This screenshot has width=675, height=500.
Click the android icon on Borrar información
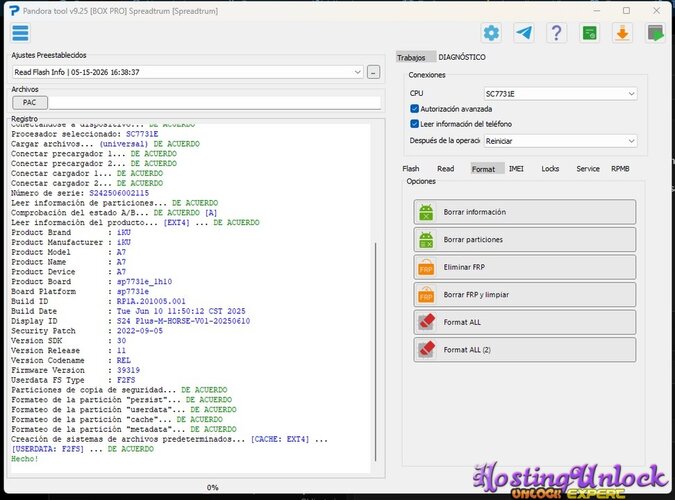426,212
